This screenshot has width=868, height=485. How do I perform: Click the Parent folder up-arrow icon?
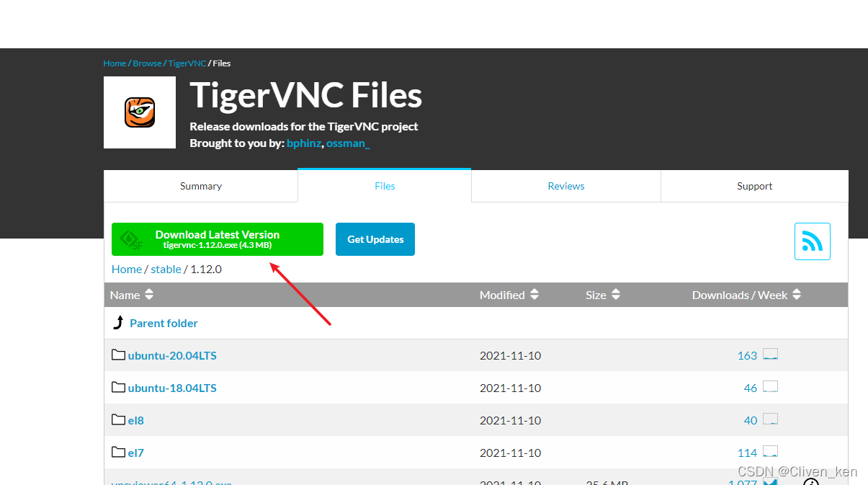click(119, 322)
